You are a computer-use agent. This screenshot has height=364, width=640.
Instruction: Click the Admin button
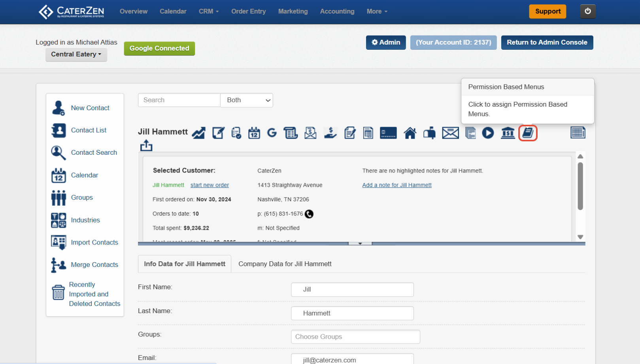386,42
